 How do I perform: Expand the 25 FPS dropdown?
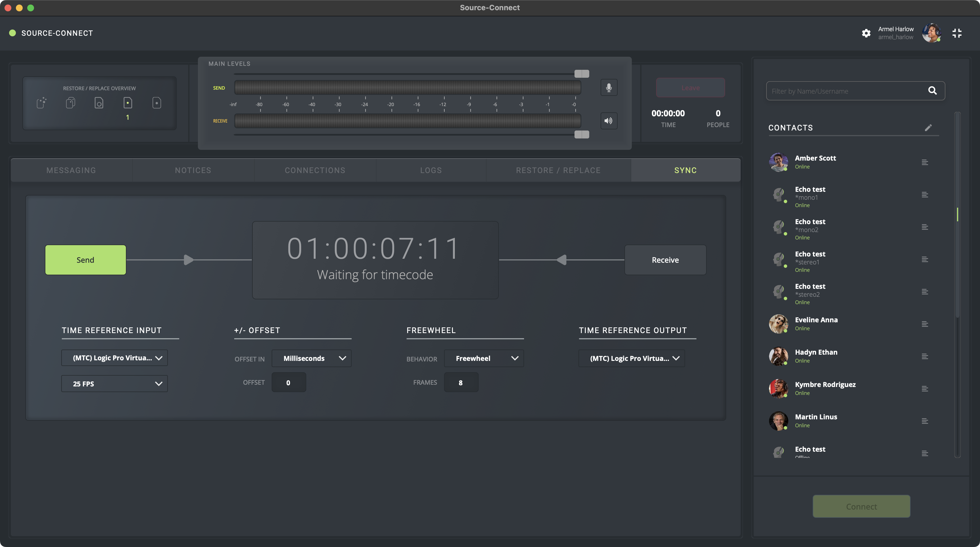click(114, 384)
